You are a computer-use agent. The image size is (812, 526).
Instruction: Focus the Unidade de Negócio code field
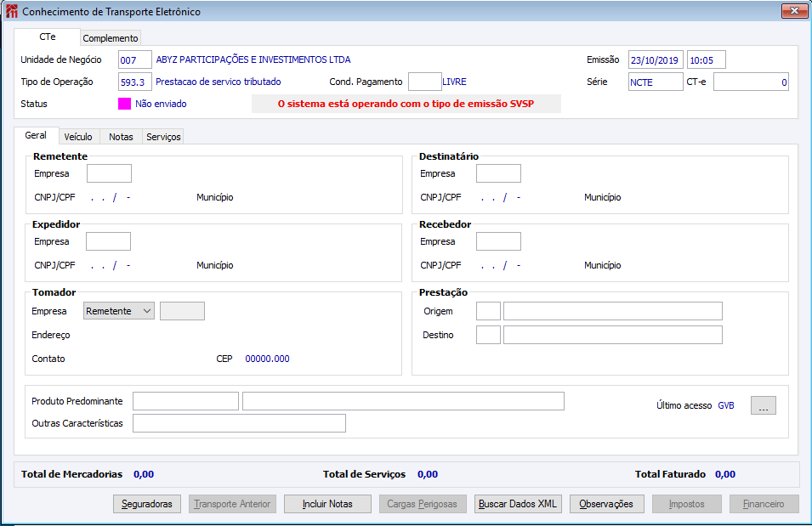coord(135,59)
